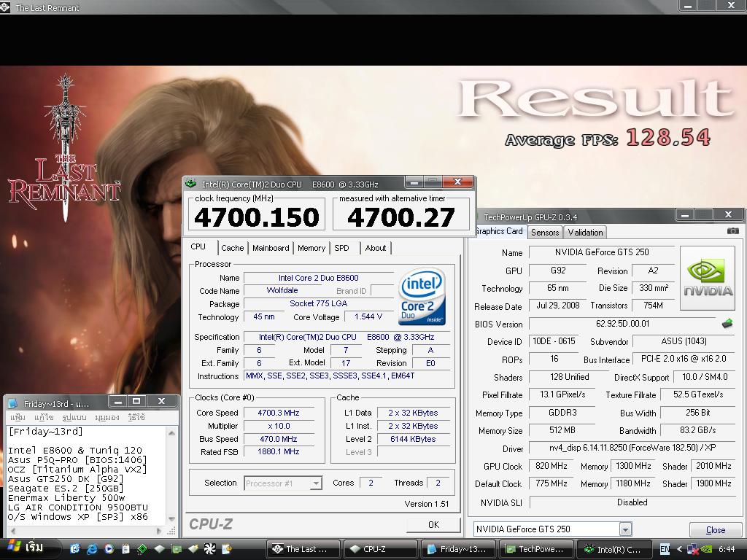Screen dimensions: 747x560
Task: Open Windows Media Player from quick launch
Action: [109, 549]
